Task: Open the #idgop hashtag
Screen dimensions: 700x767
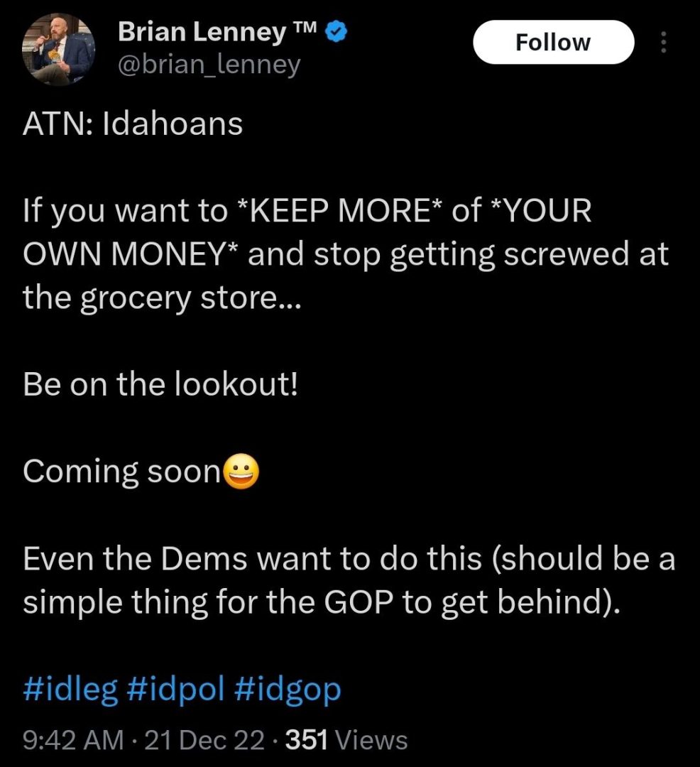Action: (x=288, y=690)
